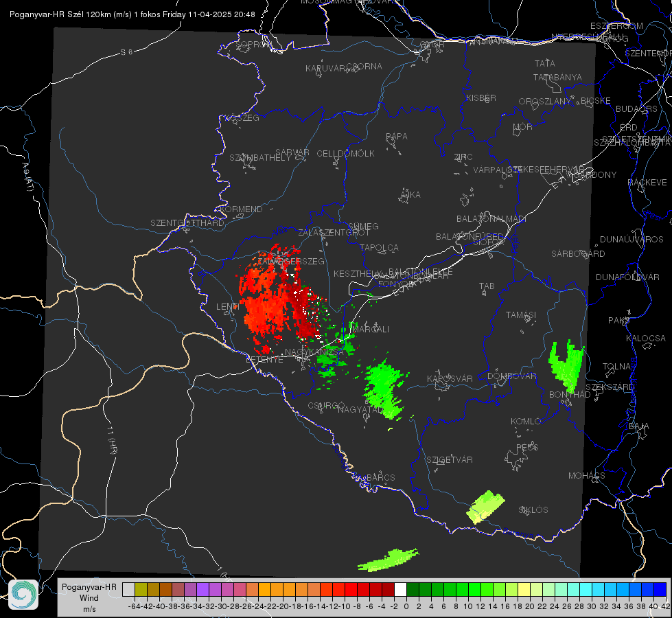The height and width of the screenshot is (618, 672).
Task: Click the CELLDÖMÖLK city label
Action: (345, 153)
